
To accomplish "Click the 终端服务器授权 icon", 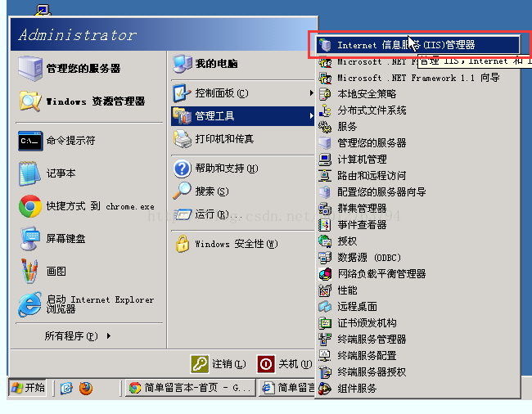I will point(325,372).
